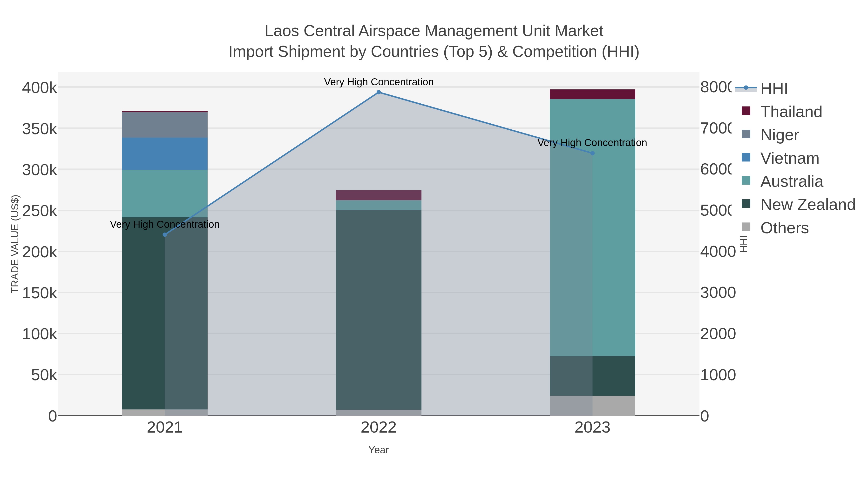This screenshot has width=868, height=488.
Task: Click the chart title text
Action: (x=434, y=41)
